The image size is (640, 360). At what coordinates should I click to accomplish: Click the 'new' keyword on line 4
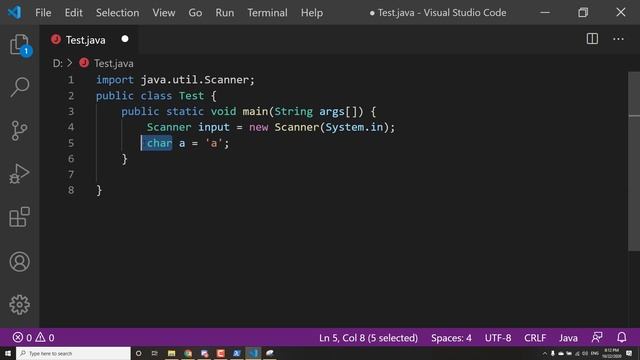click(258, 127)
